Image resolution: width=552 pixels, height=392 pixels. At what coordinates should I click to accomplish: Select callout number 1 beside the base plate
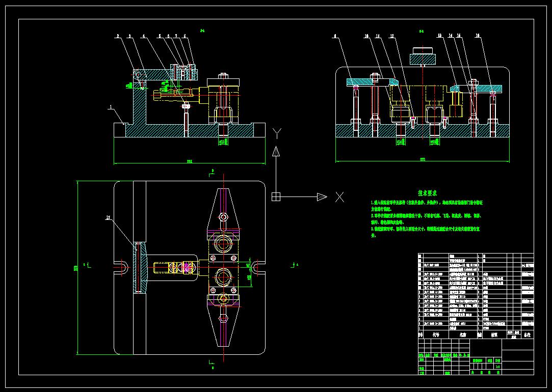pos(111,107)
